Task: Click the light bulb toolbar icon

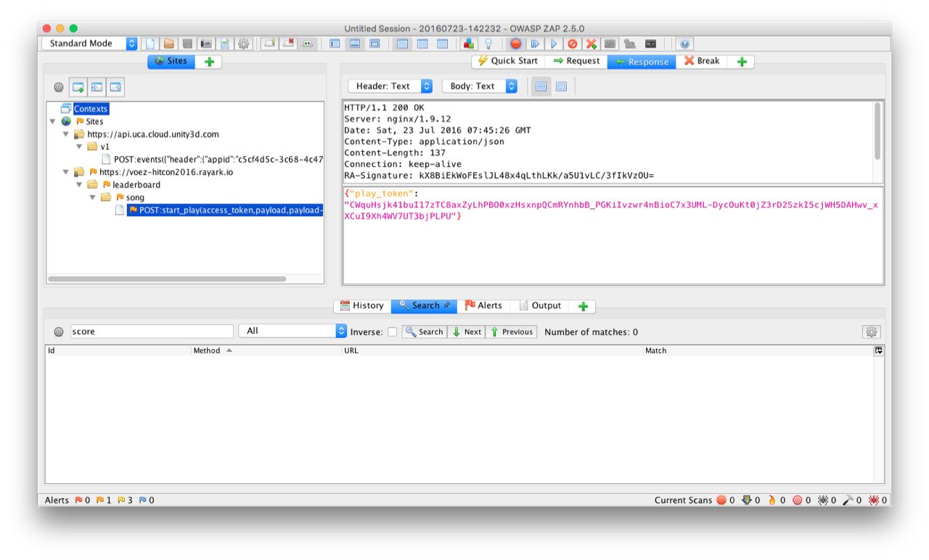Action: click(x=488, y=44)
